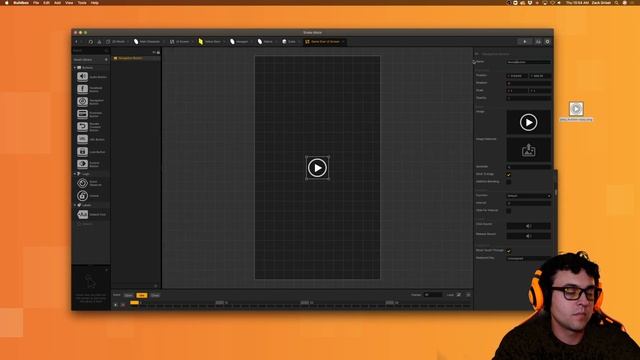Select the Open state button

129,295
